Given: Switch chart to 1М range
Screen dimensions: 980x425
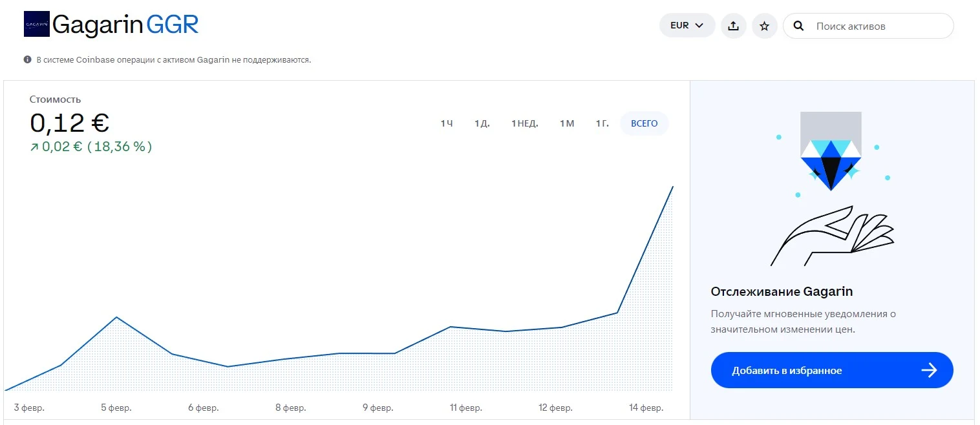Looking at the screenshot, I should point(567,123).
